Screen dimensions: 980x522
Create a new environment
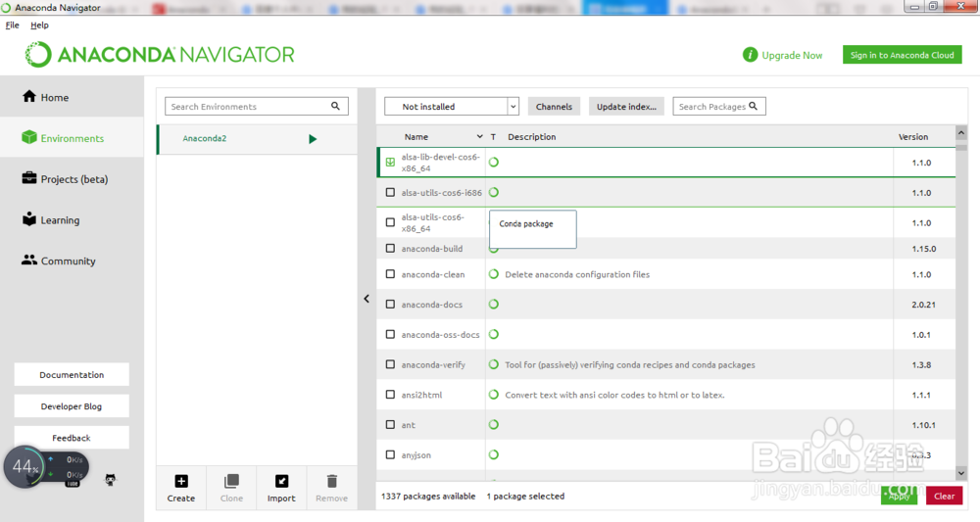click(181, 488)
